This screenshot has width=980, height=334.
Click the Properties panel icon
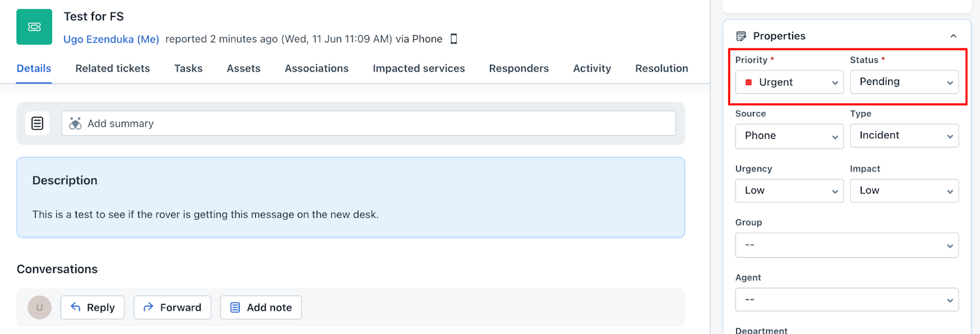click(741, 36)
